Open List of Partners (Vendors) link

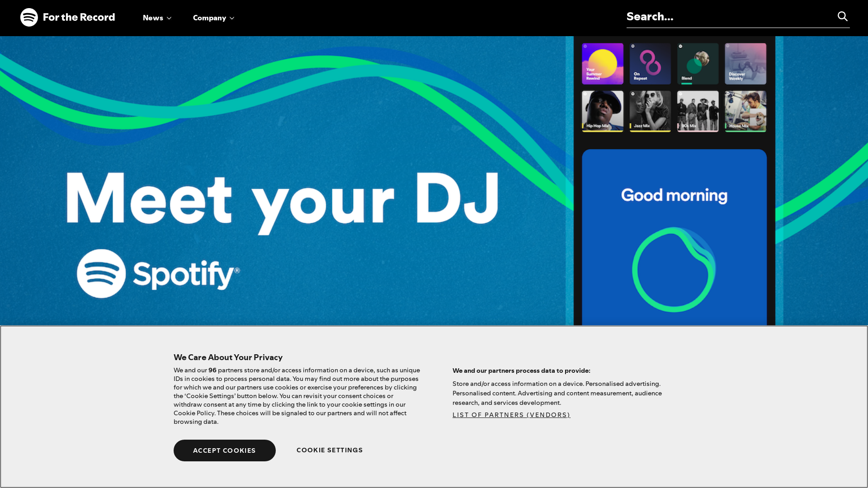point(511,415)
